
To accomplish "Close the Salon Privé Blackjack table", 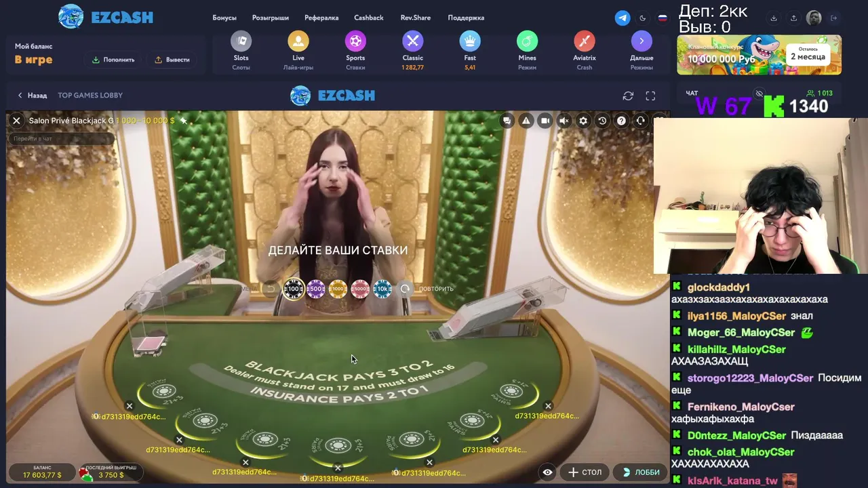I will pyautogui.click(x=16, y=121).
